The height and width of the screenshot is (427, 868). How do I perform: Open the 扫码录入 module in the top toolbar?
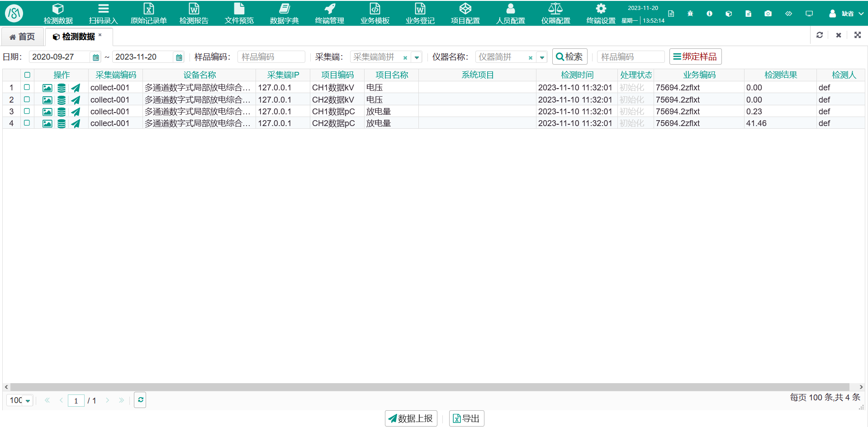[103, 14]
